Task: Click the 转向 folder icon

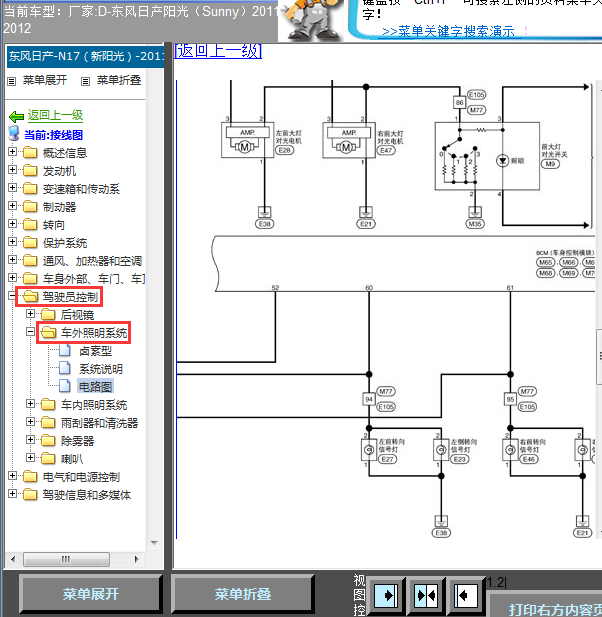Action: coord(30,225)
